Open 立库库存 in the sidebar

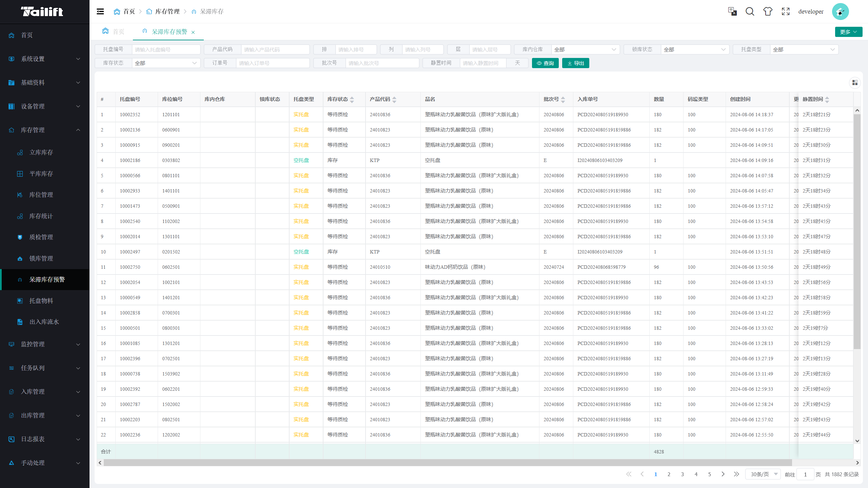pyautogui.click(x=41, y=152)
